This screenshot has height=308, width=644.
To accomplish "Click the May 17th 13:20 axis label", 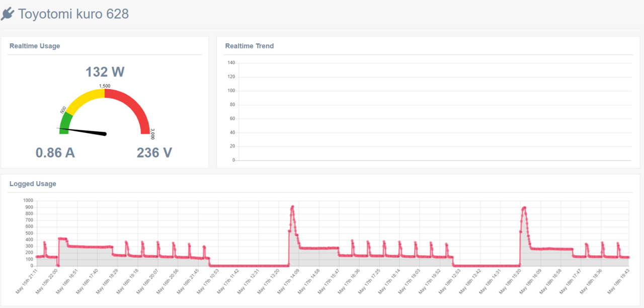I will 268,281.
